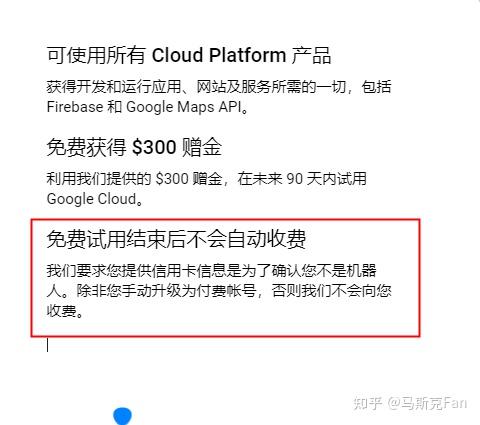
Task: Click the final line 收费。 in the red box
Action: pos(65,311)
